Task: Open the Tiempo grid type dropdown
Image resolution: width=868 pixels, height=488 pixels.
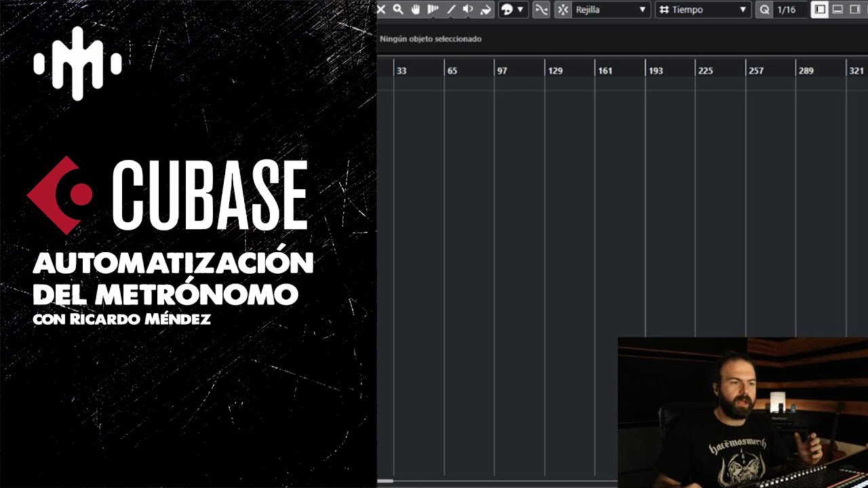Action: point(703,9)
